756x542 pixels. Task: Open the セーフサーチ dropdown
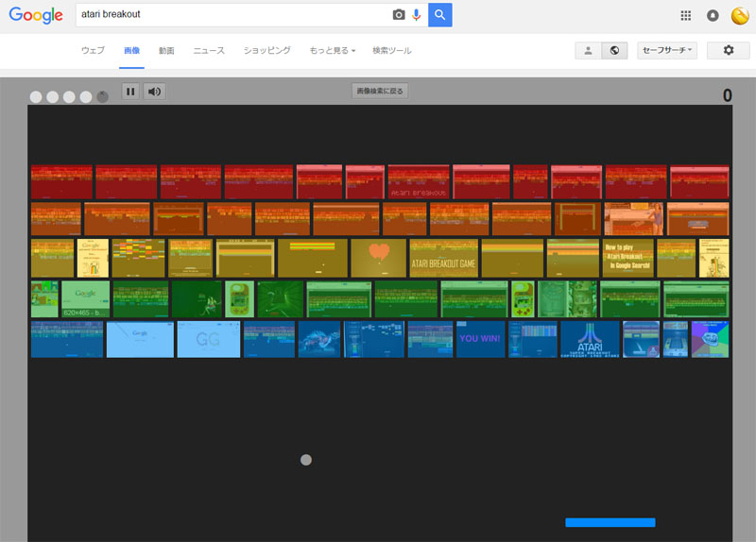pyautogui.click(x=667, y=50)
